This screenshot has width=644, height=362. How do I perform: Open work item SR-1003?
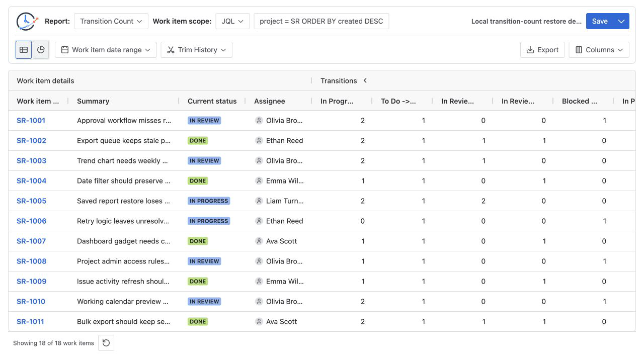pos(31,160)
